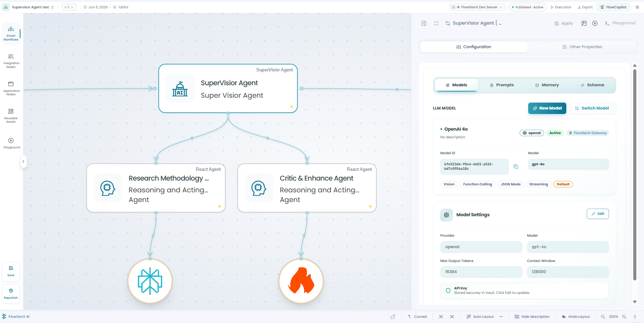
Task: Select the Critic & Enhance Agent node
Action: click(x=307, y=188)
